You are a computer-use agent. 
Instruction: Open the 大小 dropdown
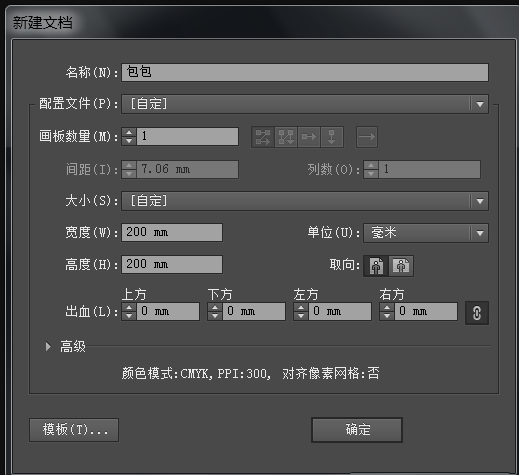pos(305,201)
